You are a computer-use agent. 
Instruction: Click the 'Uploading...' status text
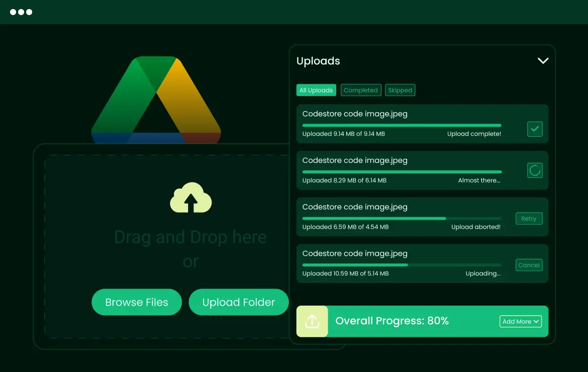click(483, 273)
